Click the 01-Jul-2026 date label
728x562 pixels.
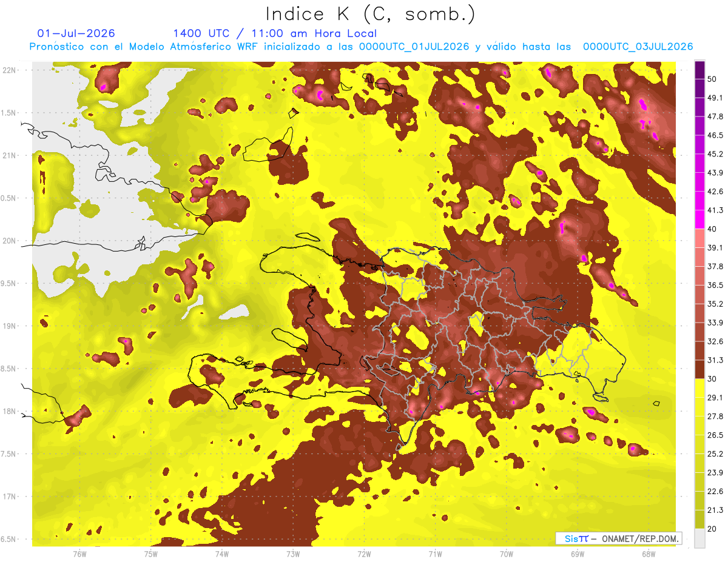(76, 33)
